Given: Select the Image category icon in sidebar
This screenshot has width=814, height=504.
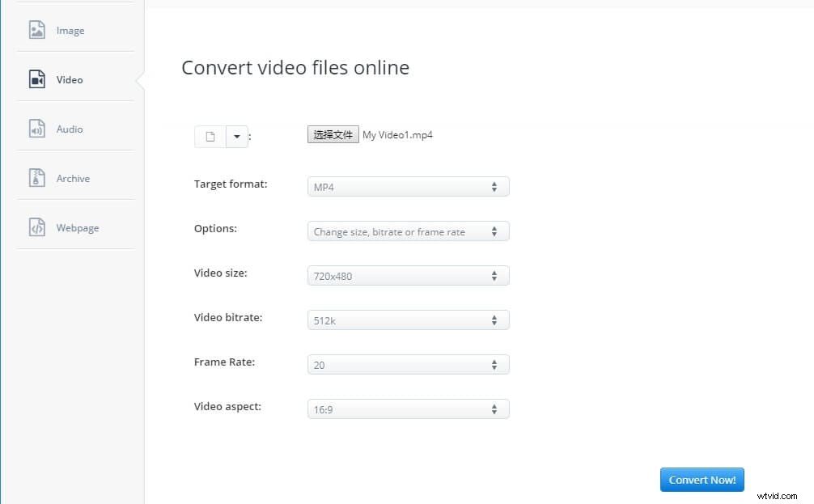Looking at the screenshot, I should tap(37, 30).
